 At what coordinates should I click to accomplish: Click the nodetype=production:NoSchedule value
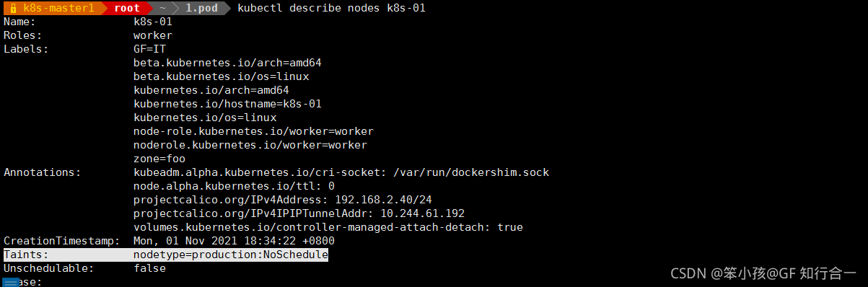(231, 255)
